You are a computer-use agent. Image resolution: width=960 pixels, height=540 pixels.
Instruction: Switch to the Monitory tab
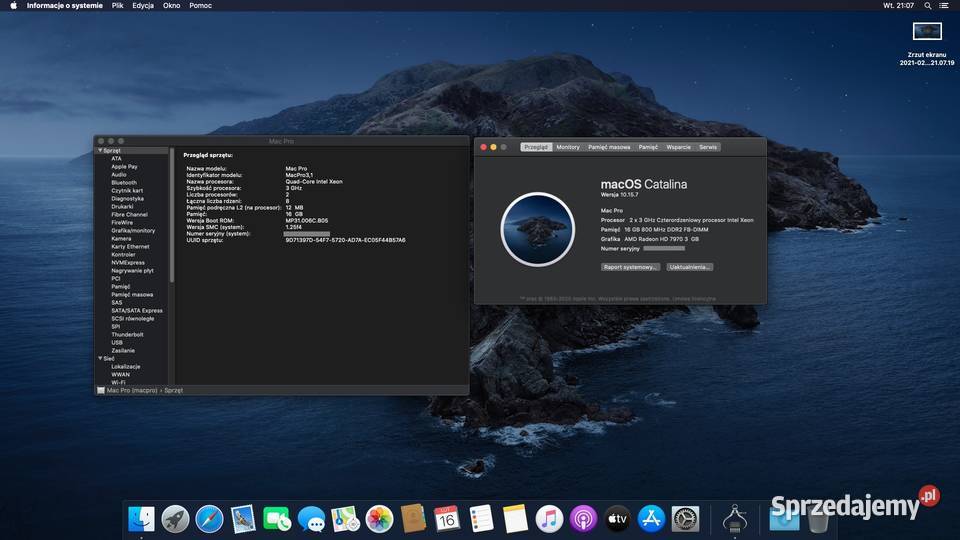pyautogui.click(x=568, y=147)
